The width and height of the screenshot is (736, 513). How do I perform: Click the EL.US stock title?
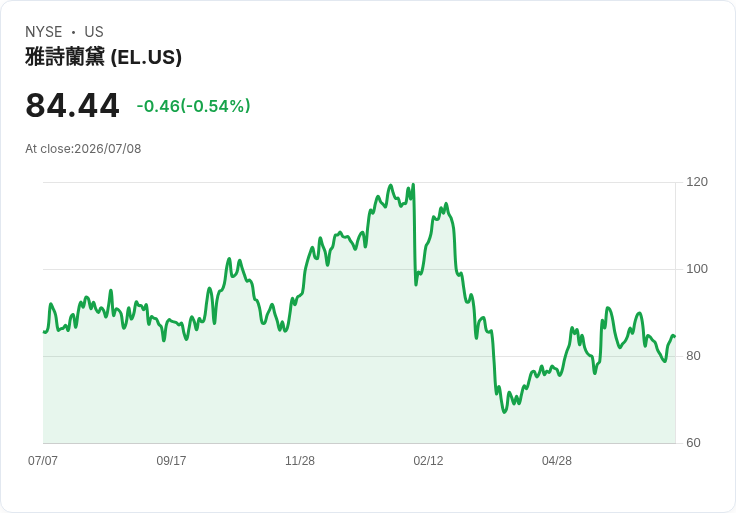pos(103,57)
